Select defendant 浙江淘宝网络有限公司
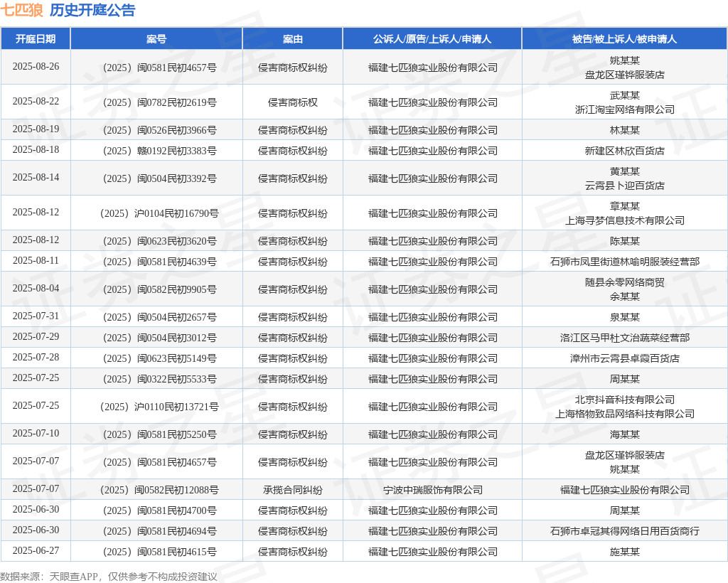This screenshot has height=583, width=728. pos(624,109)
